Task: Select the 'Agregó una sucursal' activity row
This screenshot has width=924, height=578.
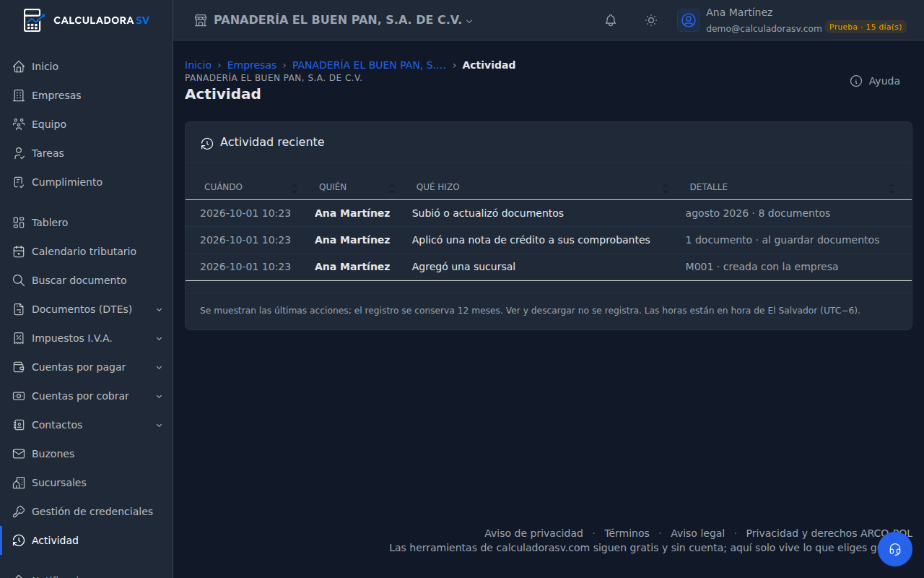Action: (x=549, y=267)
